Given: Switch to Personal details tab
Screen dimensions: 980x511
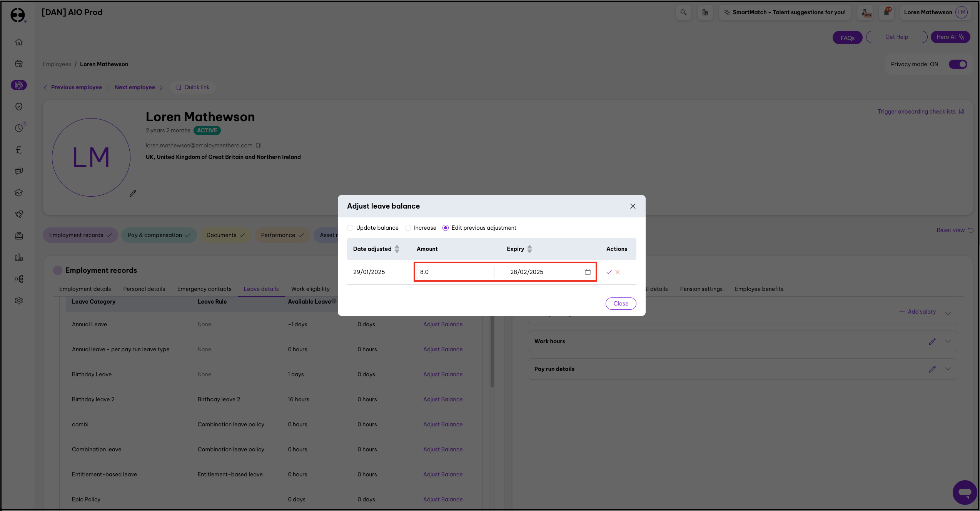Looking at the screenshot, I should pyautogui.click(x=144, y=289).
